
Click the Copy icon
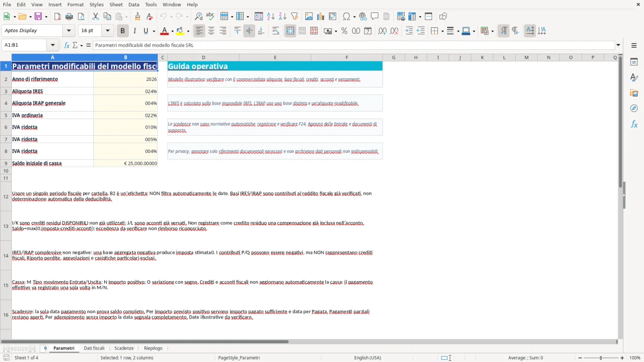coord(107,16)
